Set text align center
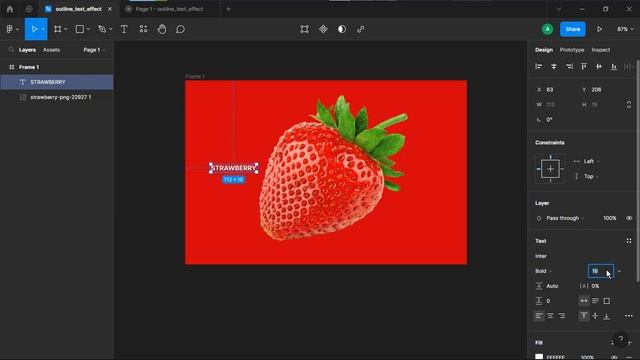The width and height of the screenshot is (640, 360). point(550,316)
